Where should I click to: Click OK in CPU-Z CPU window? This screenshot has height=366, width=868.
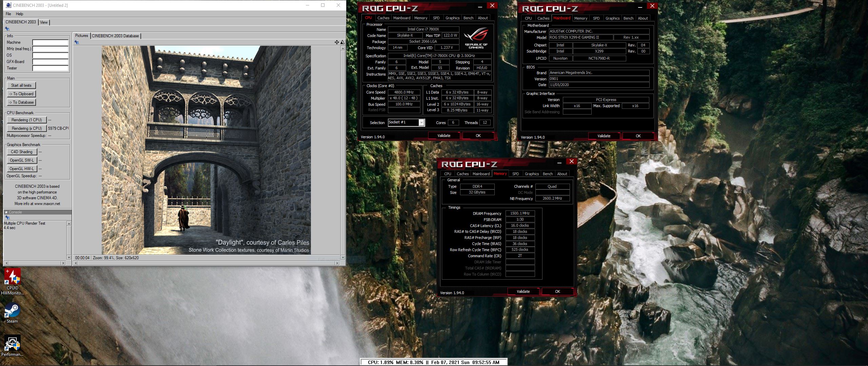478,136
